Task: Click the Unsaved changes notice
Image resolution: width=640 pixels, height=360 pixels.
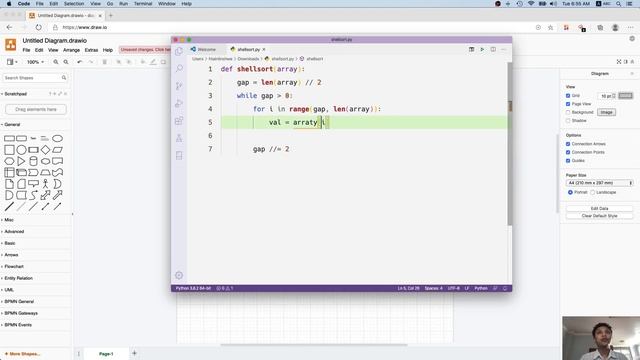Action: 145,50
